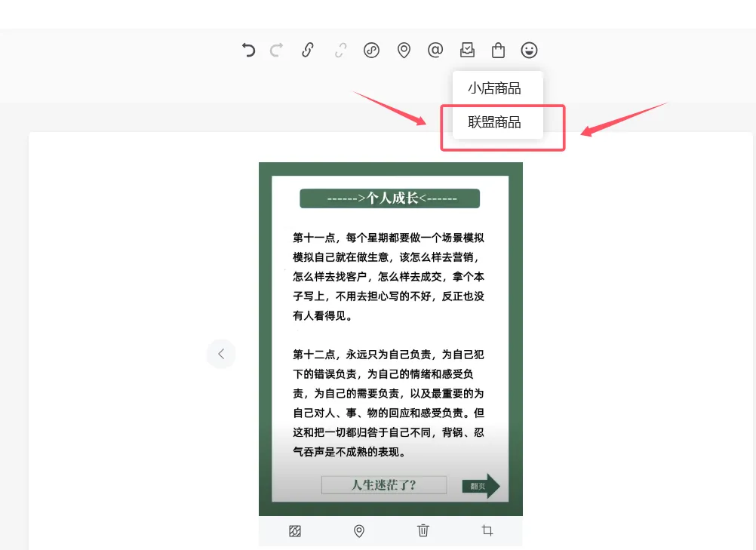Image resolution: width=756 pixels, height=550 pixels.
Task: Mention a user with the @ icon
Action: pyautogui.click(x=435, y=50)
